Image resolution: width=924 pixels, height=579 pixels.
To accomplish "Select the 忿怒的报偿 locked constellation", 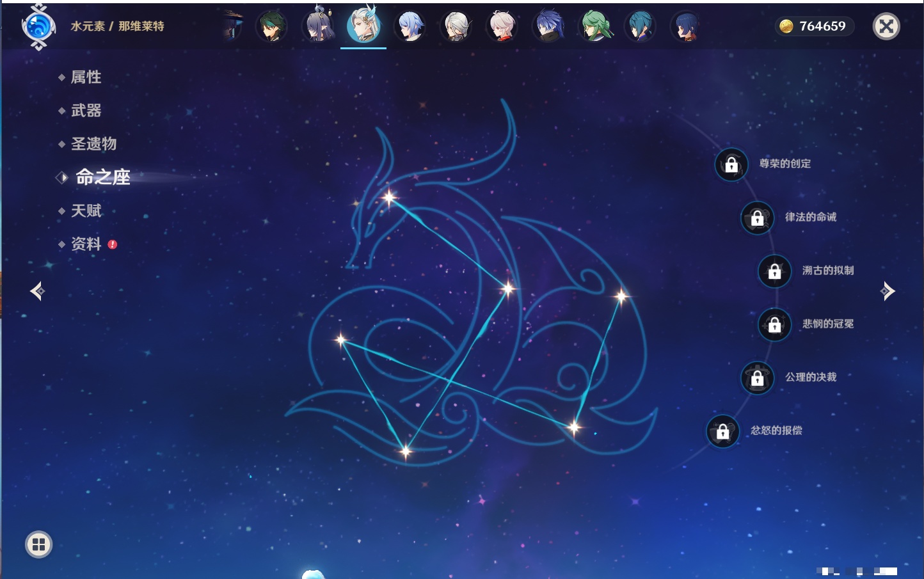I will (722, 431).
